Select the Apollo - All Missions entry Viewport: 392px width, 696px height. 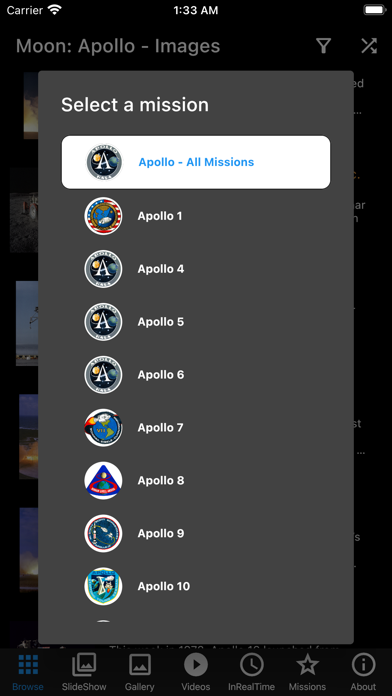click(196, 162)
